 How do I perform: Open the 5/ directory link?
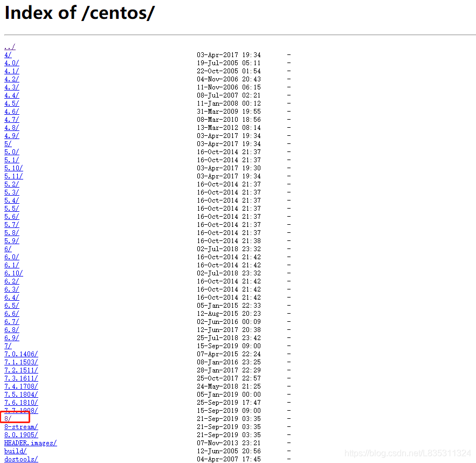click(x=8, y=144)
